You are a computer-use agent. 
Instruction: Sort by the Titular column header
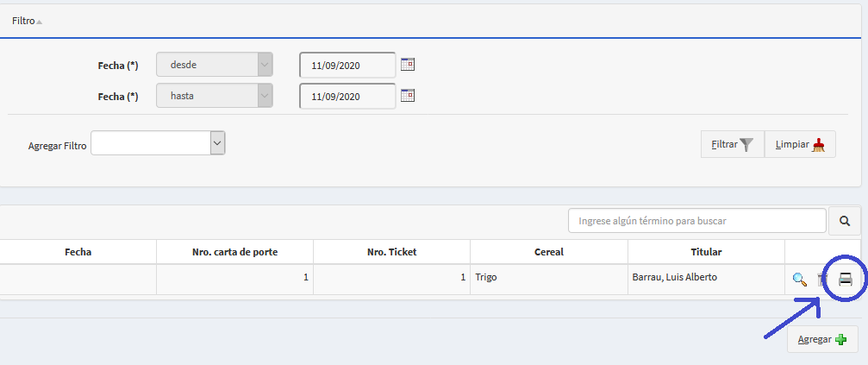706,252
